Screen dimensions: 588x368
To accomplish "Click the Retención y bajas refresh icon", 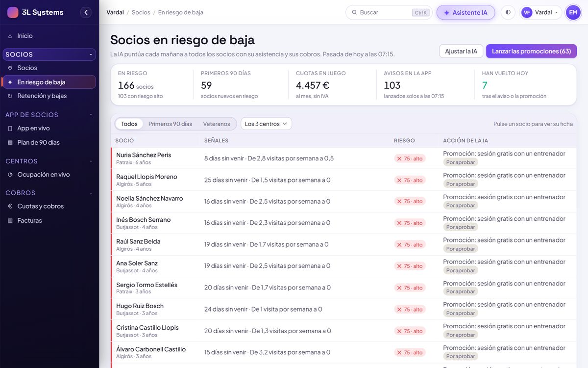I will [10, 96].
